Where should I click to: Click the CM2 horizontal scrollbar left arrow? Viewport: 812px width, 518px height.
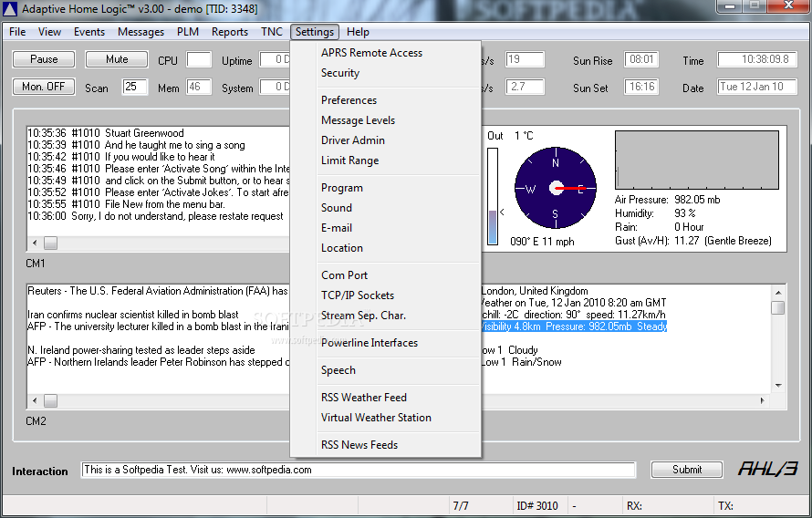coord(35,400)
